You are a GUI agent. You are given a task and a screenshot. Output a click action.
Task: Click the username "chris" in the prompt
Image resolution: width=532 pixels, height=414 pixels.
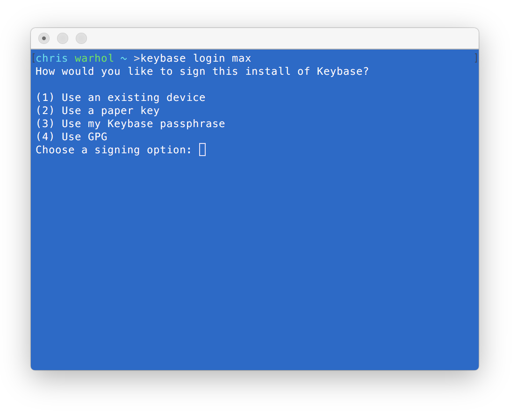point(51,58)
